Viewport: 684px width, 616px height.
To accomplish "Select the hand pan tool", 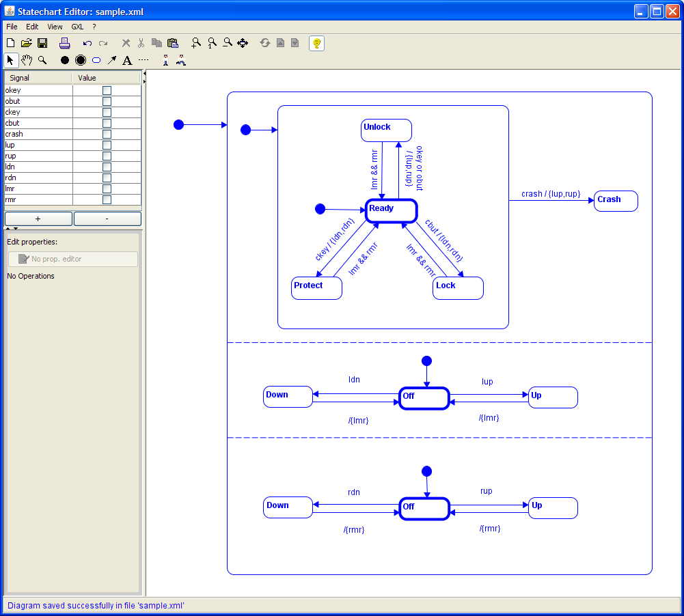I will coord(27,60).
